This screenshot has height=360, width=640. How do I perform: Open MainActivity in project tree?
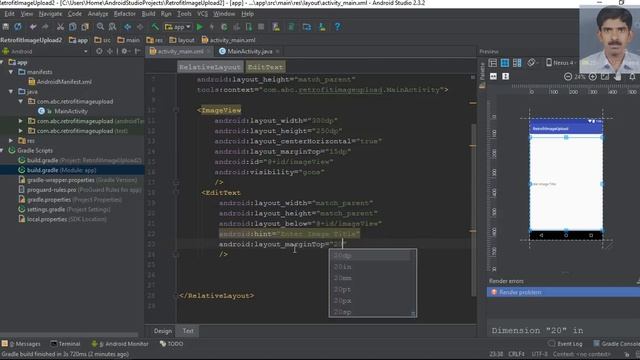[x=62, y=111]
